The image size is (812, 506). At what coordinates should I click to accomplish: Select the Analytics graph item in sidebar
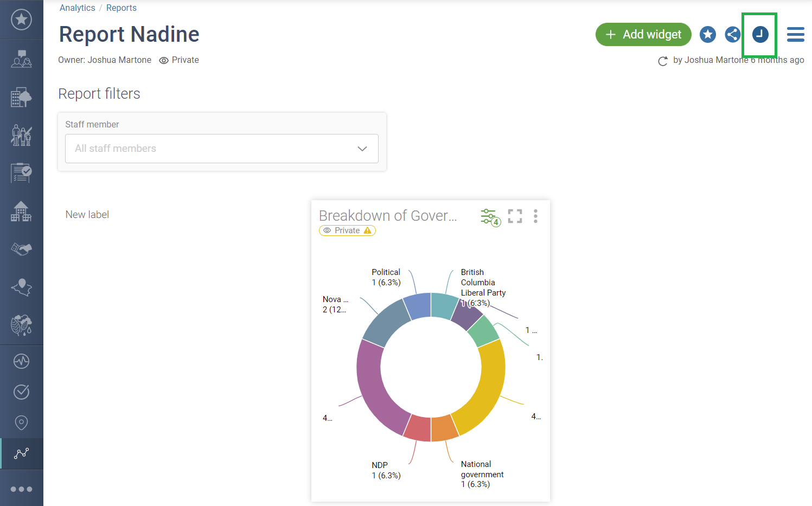point(22,453)
